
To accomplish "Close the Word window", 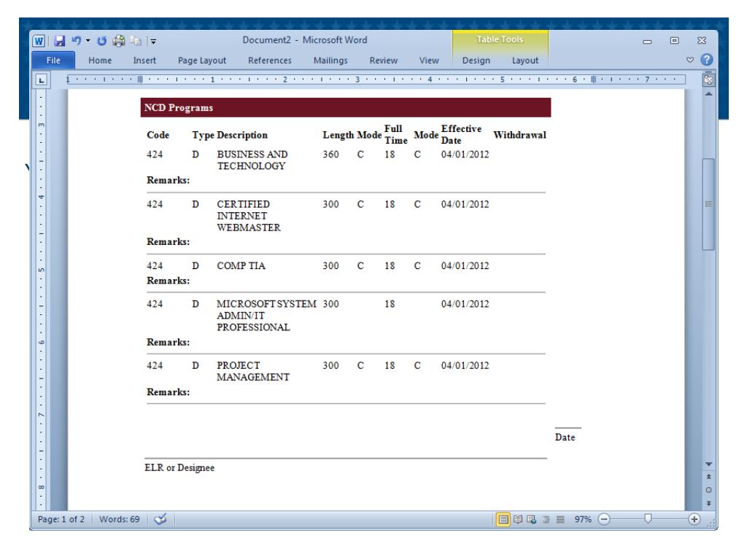I will 701,41.
